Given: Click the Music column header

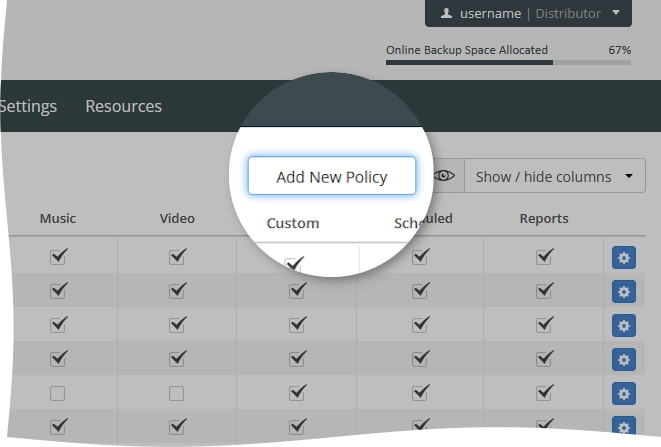Looking at the screenshot, I should 58,218.
